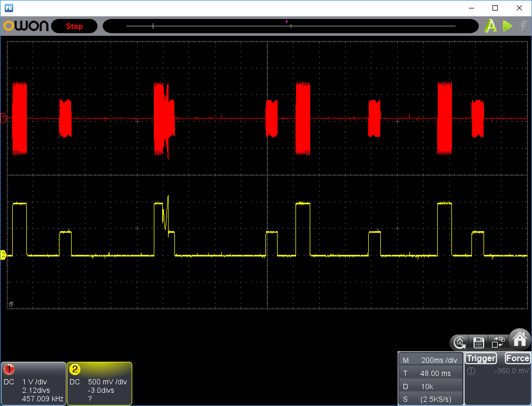Click channel 2 position value -3.0divs
Screen dimensions: 532x406
click(101, 390)
